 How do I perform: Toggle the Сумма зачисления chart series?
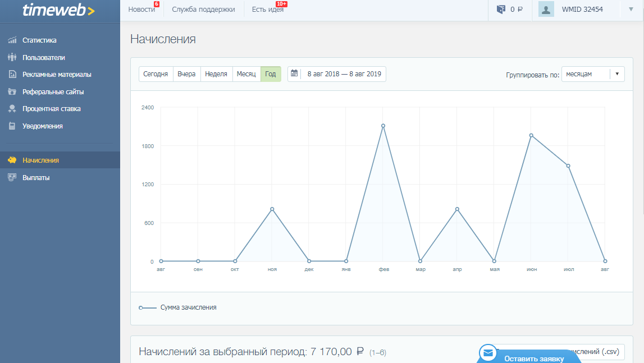[x=177, y=307]
